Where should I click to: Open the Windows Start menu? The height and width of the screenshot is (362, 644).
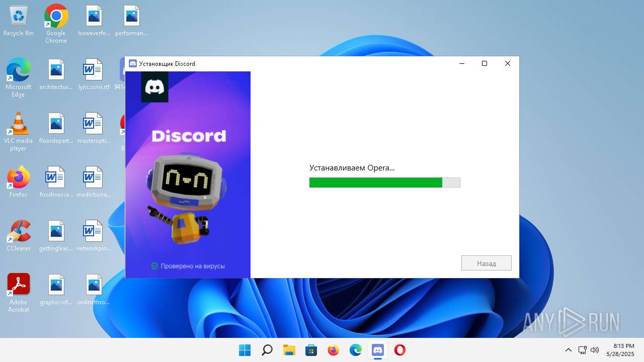[245, 350]
